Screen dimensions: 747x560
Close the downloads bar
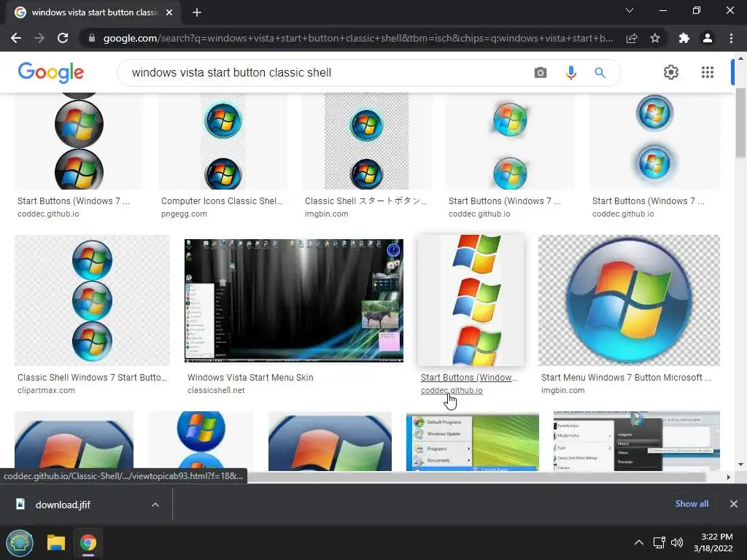tap(734, 504)
